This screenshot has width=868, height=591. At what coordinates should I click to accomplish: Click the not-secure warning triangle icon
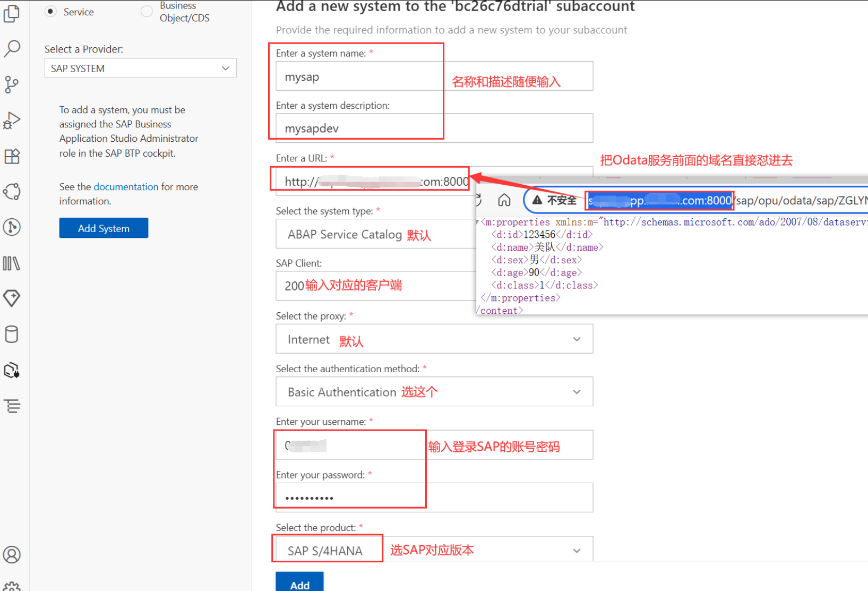click(x=537, y=200)
